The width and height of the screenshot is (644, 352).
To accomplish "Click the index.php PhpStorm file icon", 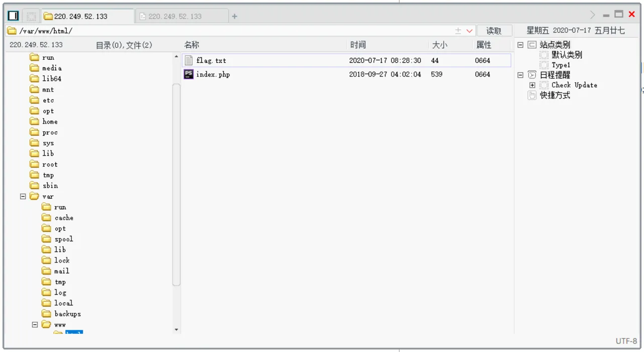I will point(189,74).
